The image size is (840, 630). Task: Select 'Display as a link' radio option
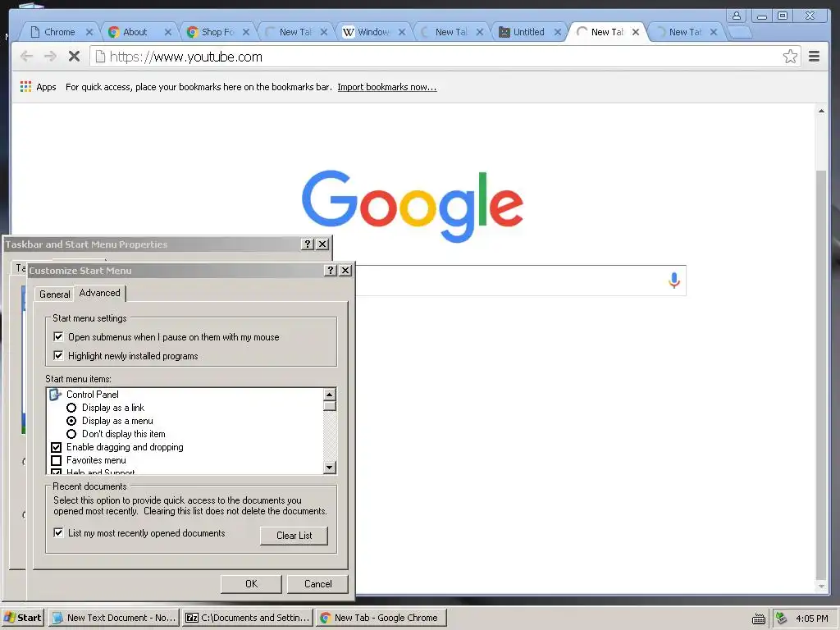point(71,408)
